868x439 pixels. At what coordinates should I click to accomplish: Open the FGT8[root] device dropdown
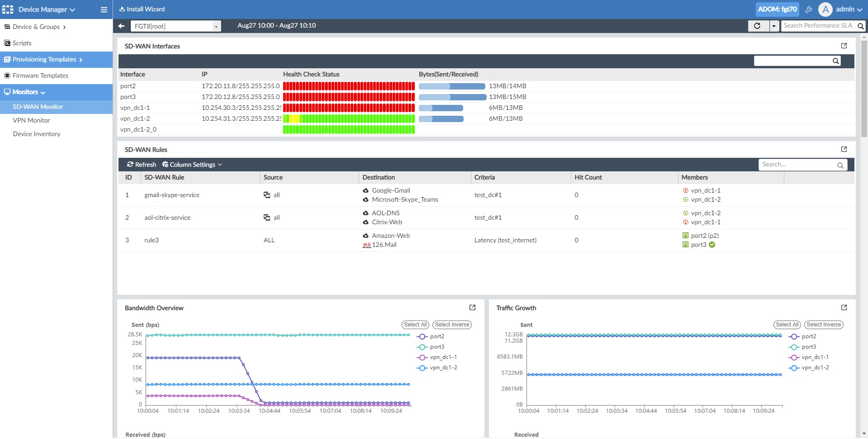[175, 26]
